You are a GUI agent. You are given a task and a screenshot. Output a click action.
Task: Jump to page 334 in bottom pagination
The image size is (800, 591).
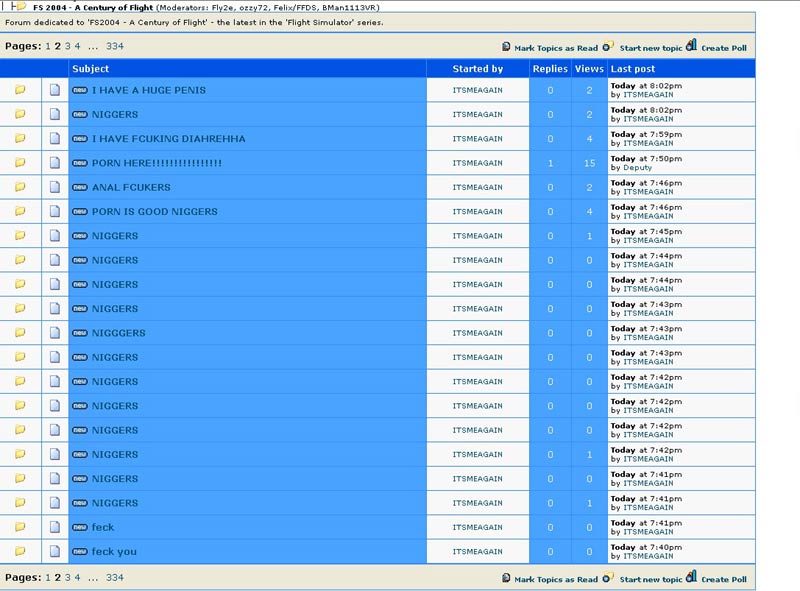coord(115,578)
